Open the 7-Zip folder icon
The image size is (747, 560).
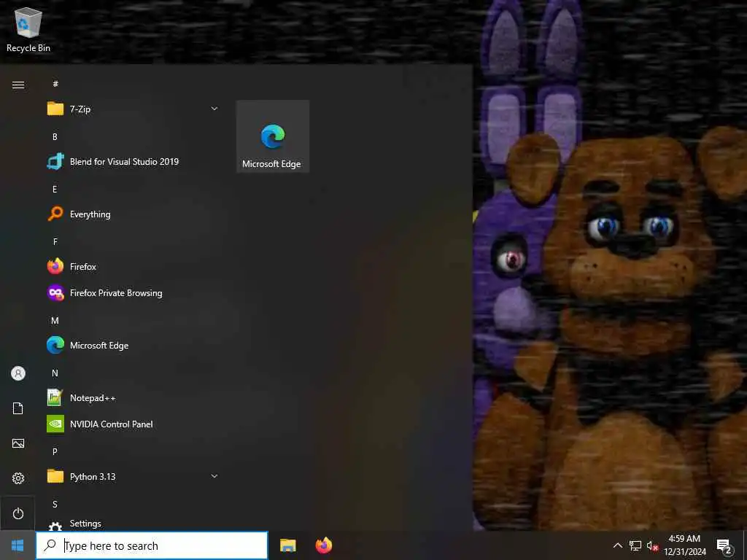(x=55, y=109)
